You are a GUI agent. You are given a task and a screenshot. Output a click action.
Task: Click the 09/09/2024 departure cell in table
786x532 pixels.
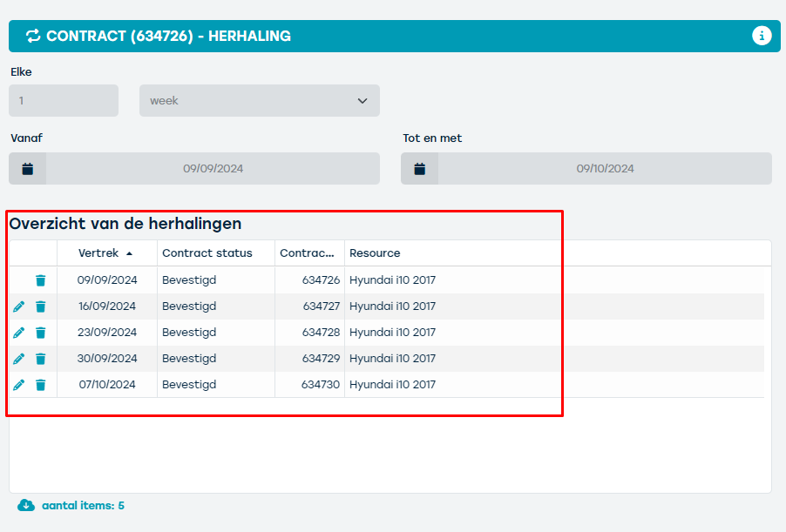pos(107,280)
